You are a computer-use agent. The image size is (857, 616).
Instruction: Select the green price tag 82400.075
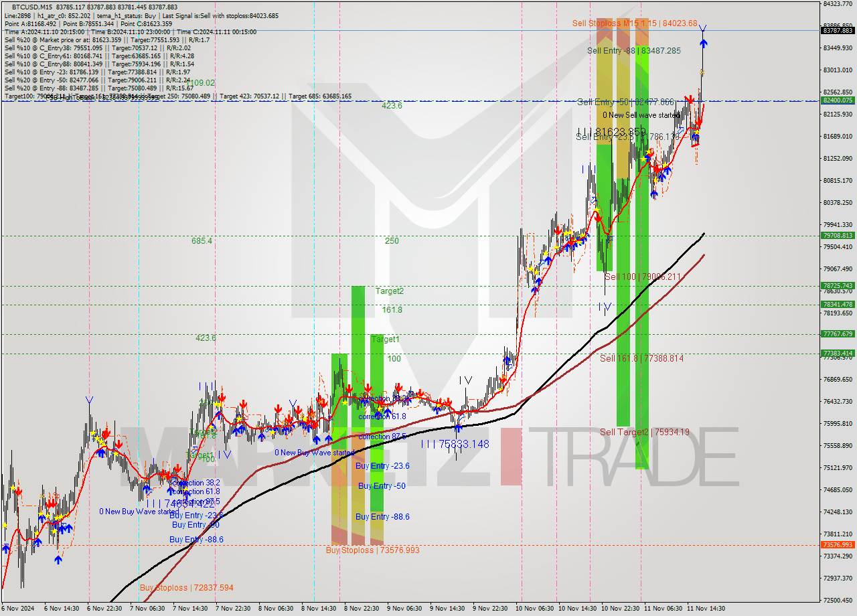837,100
